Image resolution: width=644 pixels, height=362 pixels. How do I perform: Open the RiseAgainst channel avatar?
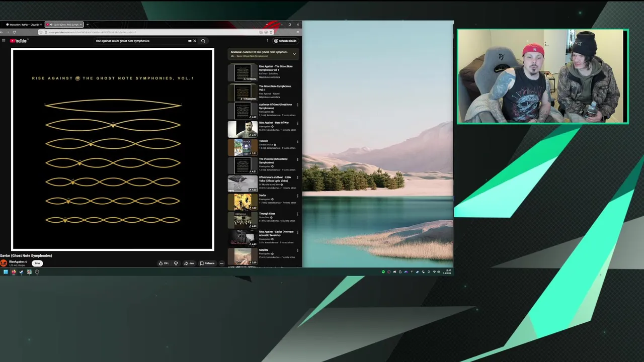click(4, 263)
